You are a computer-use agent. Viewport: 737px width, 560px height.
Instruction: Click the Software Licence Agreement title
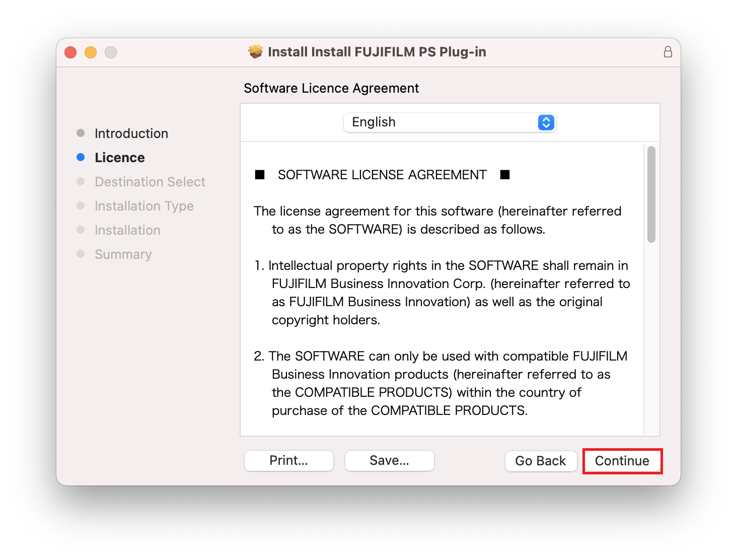331,88
